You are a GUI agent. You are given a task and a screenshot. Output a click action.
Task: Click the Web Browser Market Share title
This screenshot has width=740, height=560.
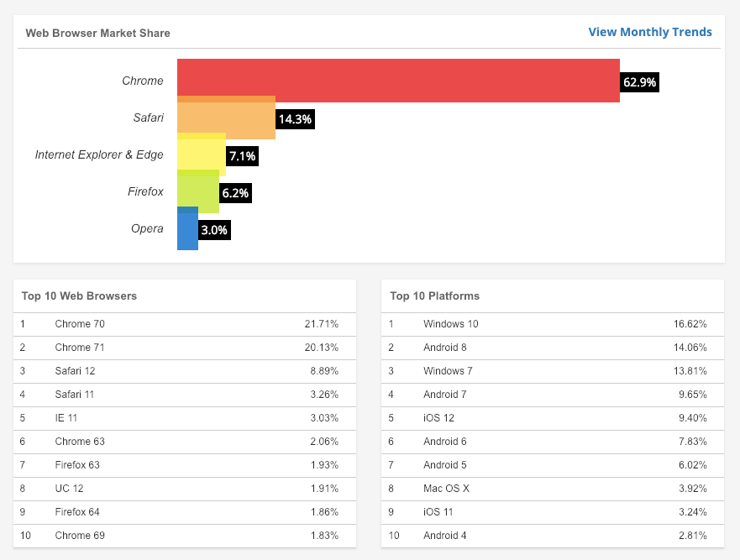click(97, 33)
